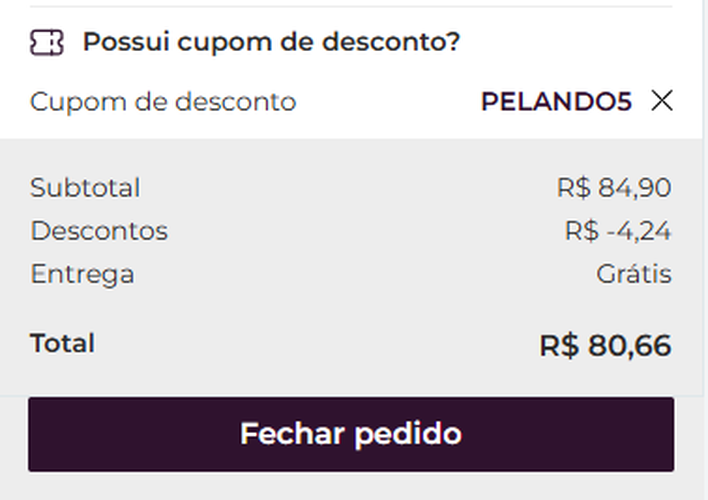Click the coupon ticket icon

click(x=46, y=42)
